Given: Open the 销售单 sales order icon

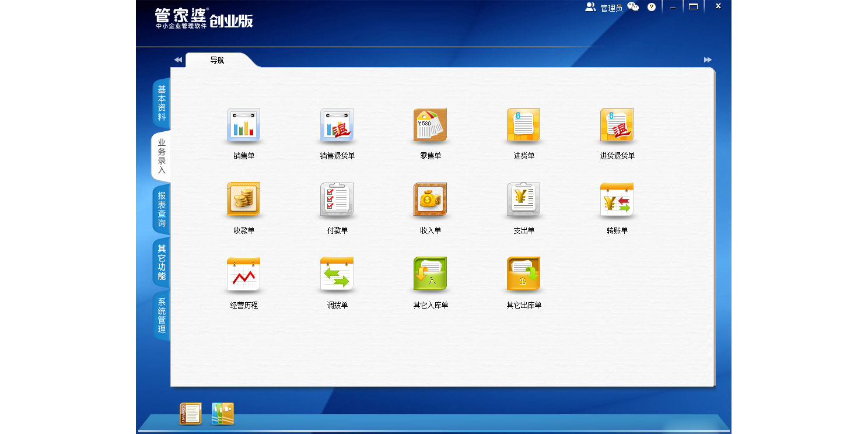Looking at the screenshot, I should [243, 125].
